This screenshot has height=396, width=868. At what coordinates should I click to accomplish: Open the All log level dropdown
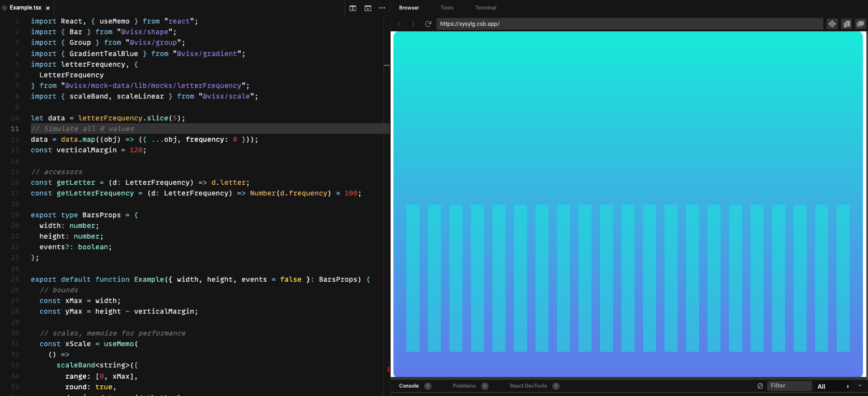click(x=833, y=386)
